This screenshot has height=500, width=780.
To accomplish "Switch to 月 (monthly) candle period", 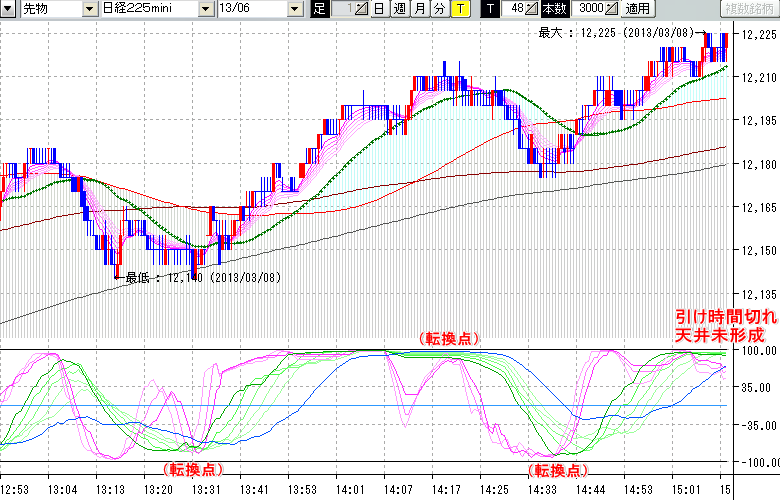I will coord(419,9).
